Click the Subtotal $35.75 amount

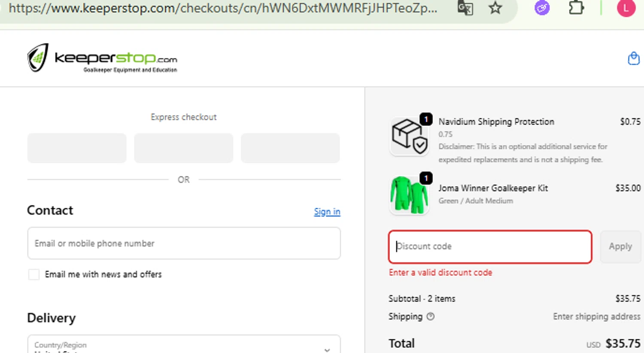(x=628, y=298)
